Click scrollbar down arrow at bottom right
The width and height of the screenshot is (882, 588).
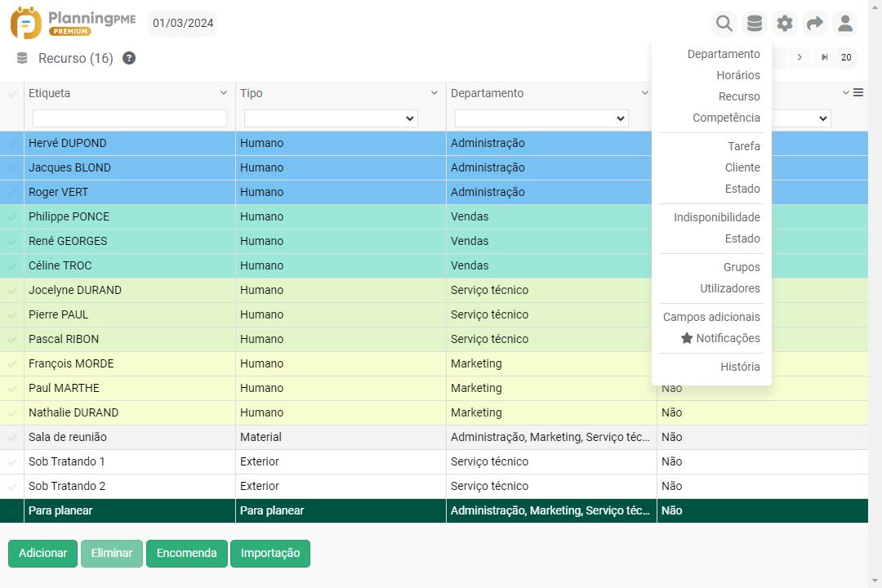875,581
